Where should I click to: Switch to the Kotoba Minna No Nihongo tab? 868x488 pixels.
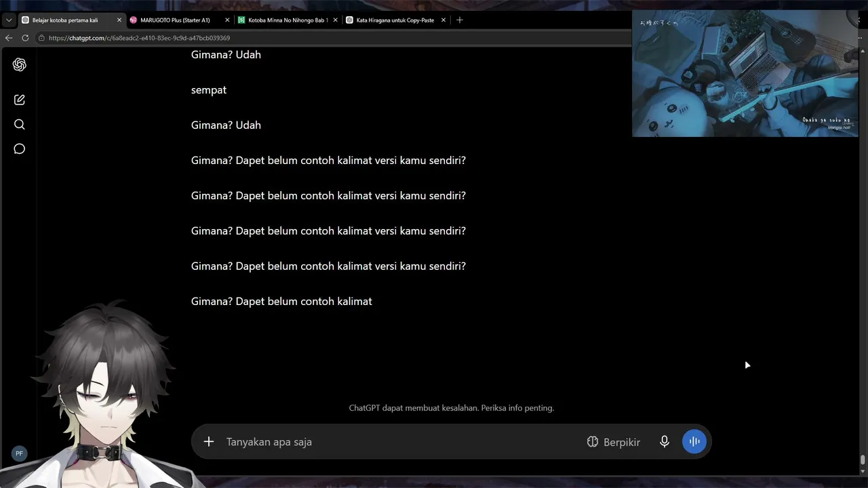[x=288, y=20]
